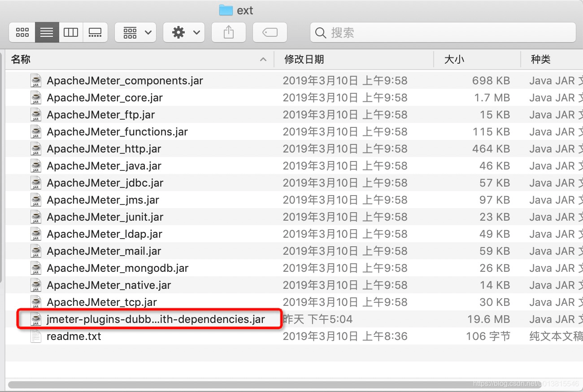Click the JAR icon of ApacheJMeter_jms.jar
Image resolution: width=583 pixels, height=392 pixels.
click(36, 200)
